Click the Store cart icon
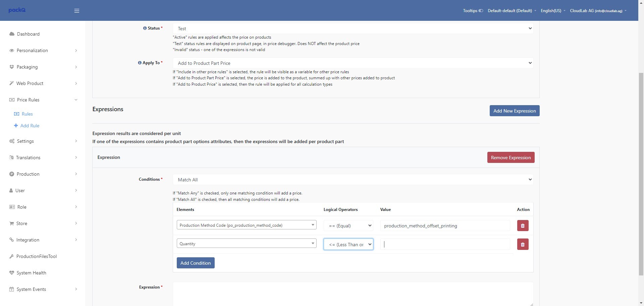The height and width of the screenshot is (306, 644). [12, 223]
